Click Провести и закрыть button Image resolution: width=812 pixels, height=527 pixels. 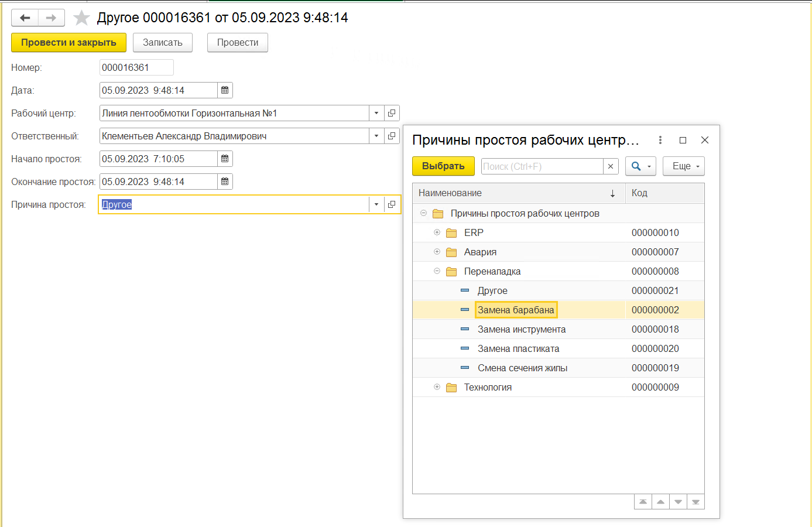(x=69, y=43)
